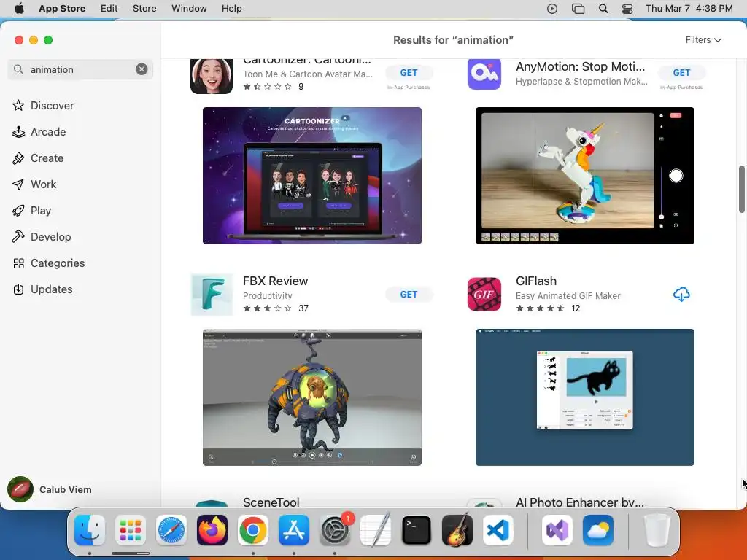Click GIFlash's 12 ratings stars
The width and height of the screenshot is (747, 560).
pyautogui.click(x=541, y=308)
